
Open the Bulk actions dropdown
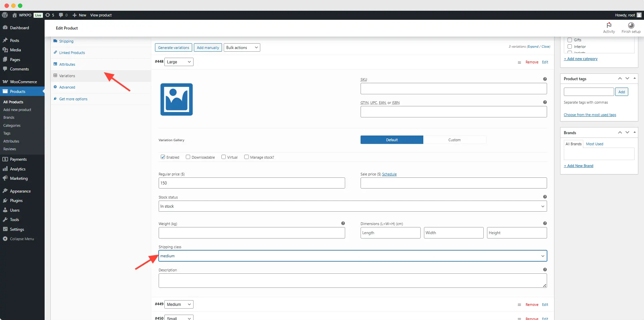242,48
